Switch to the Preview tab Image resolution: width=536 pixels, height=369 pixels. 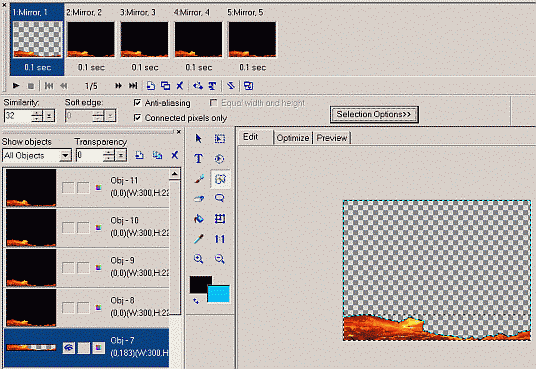(x=332, y=138)
